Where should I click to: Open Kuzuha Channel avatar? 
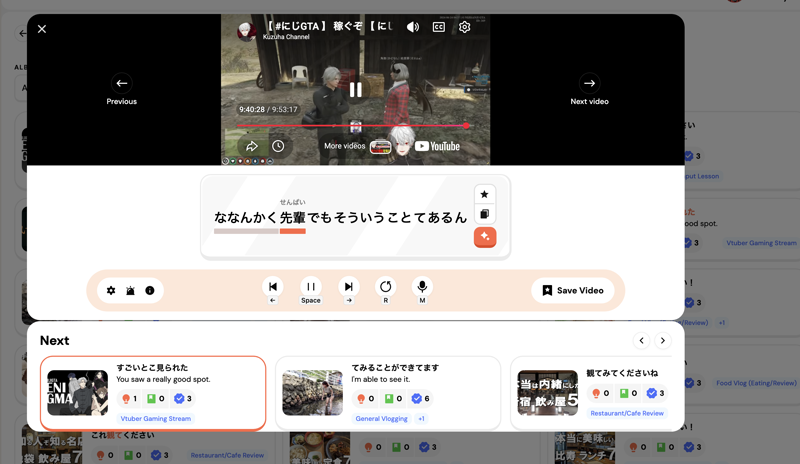246,31
